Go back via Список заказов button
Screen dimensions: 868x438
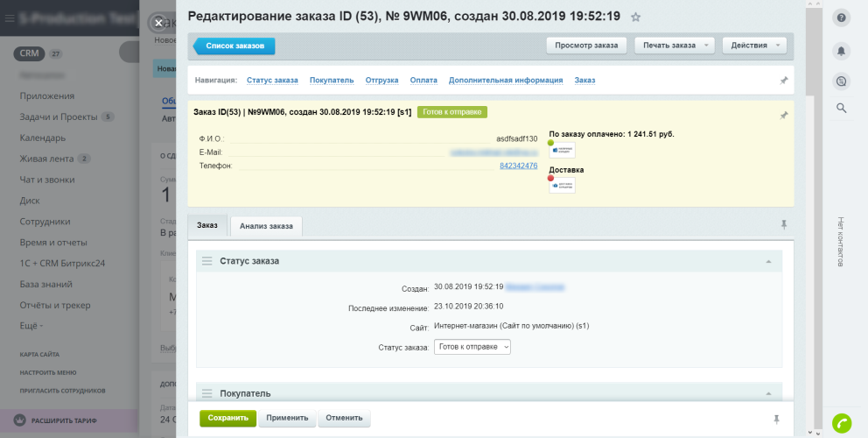[x=234, y=46]
